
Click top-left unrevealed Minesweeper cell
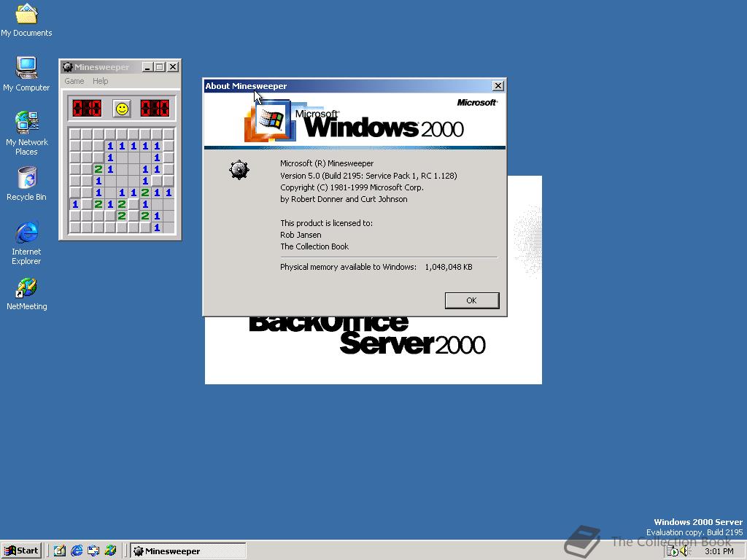pos(75,134)
